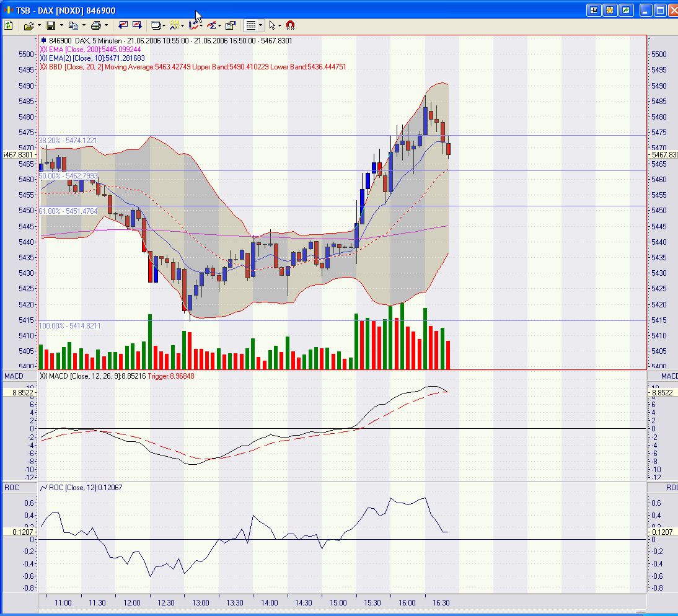The width and height of the screenshot is (678, 616).
Task: Toggle the red magnet snap tool
Action: click(290, 25)
